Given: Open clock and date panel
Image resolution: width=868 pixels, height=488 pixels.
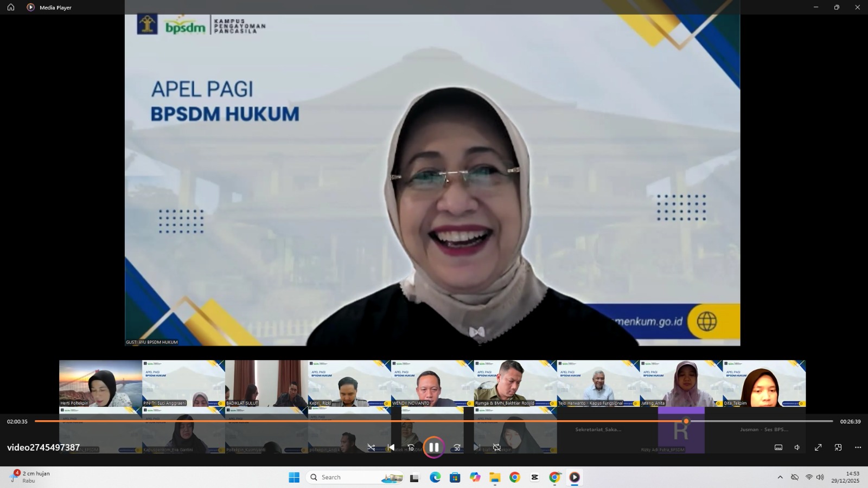Looking at the screenshot, I should pyautogui.click(x=845, y=477).
